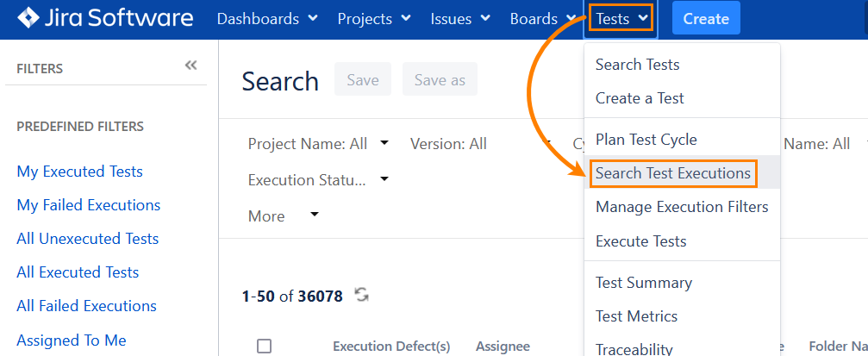The image size is (868, 356).
Task: Open the Dashboards dropdown menu
Action: (267, 19)
